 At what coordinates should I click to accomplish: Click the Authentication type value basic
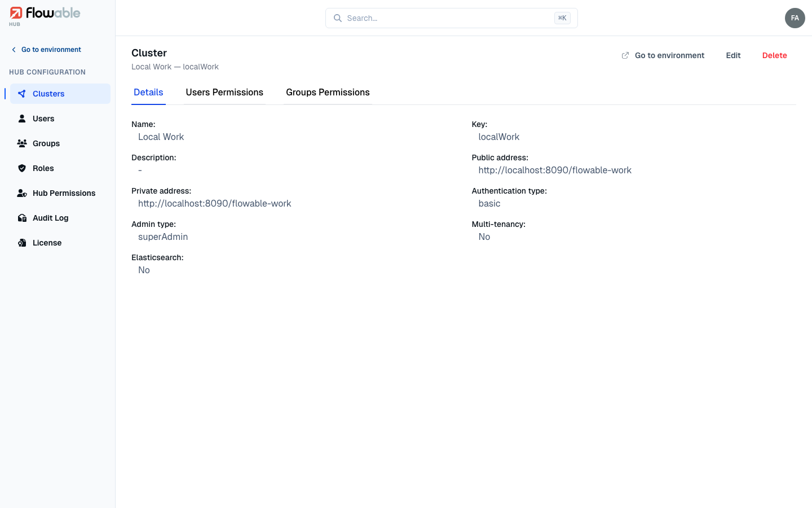click(x=489, y=204)
